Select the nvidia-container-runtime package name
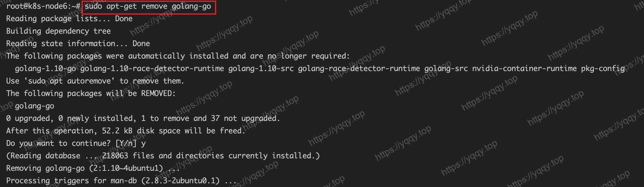 525,69
